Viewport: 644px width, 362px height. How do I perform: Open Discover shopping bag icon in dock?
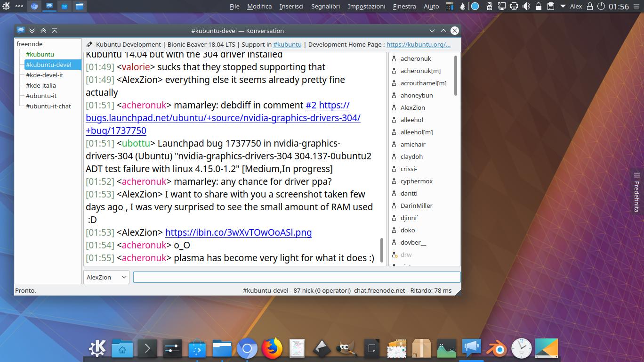point(197,349)
